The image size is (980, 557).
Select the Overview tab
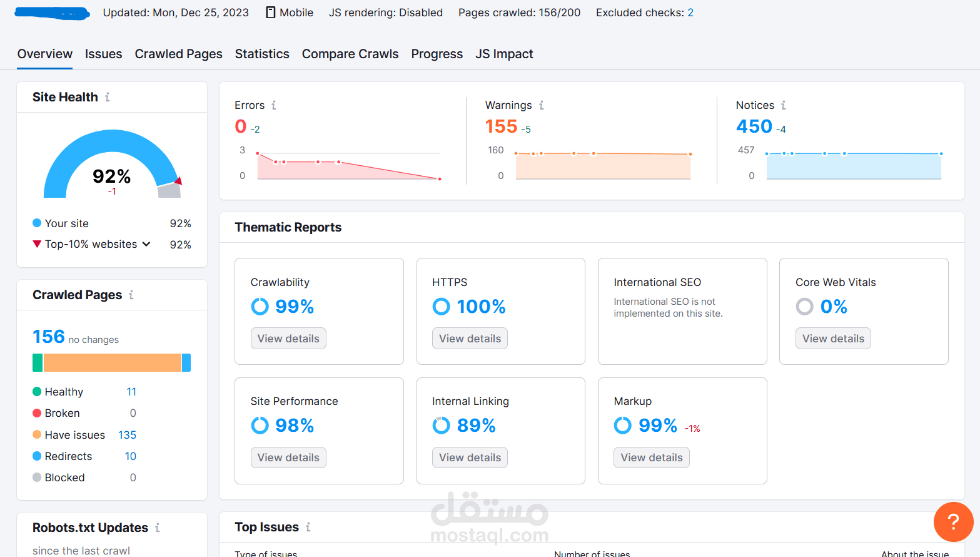(45, 54)
